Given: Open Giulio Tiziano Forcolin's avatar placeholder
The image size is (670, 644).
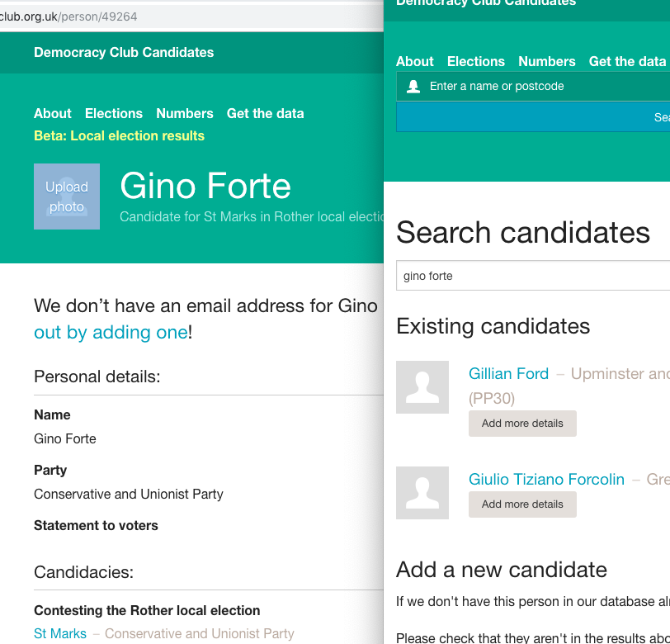Looking at the screenshot, I should click(422, 493).
